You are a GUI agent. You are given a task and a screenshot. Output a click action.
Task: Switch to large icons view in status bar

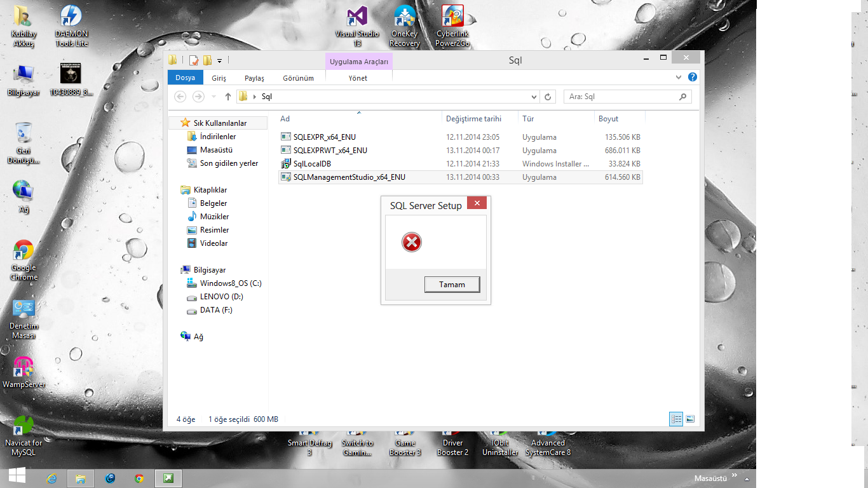(x=690, y=419)
